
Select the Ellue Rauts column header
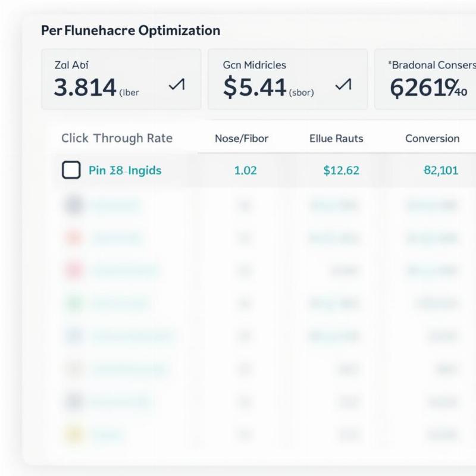[336, 139]
